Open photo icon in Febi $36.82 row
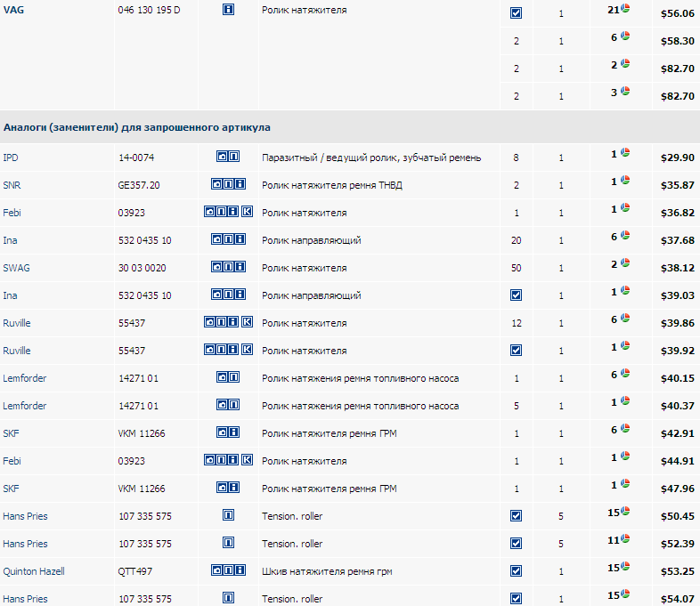Screen dimensions: 700x606 209,212
